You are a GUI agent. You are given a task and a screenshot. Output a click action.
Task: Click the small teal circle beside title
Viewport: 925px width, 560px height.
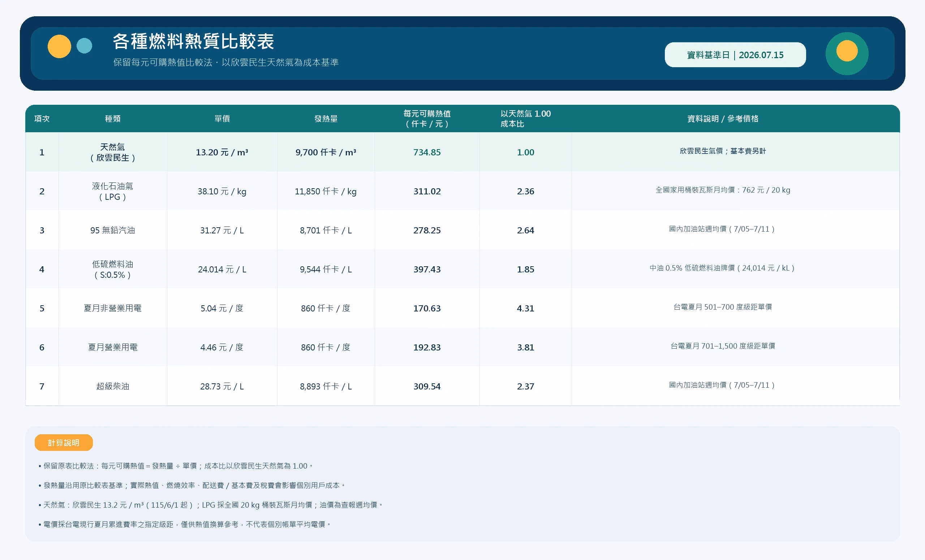[85, 46]
